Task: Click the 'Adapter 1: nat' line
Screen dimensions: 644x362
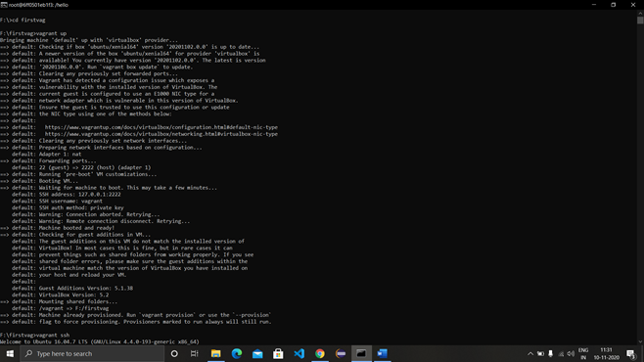Action: pyautogui.click(x=46, y=154)
